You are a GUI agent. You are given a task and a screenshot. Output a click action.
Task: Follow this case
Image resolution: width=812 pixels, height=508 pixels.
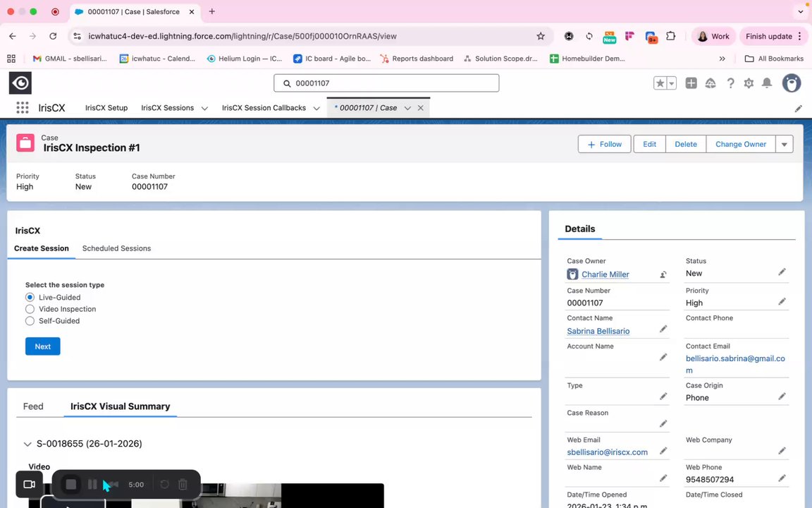click(604, 144)
